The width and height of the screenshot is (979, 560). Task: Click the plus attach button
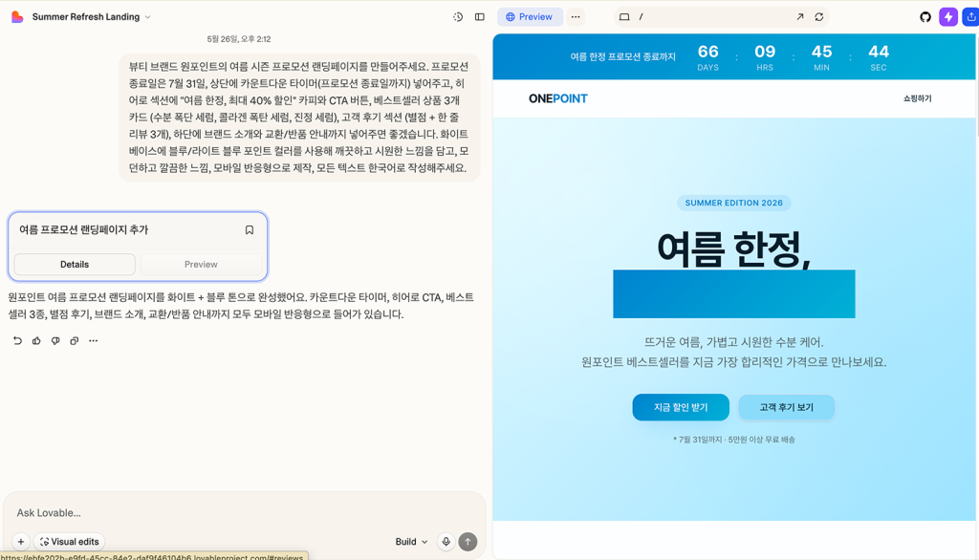point(21,541)
